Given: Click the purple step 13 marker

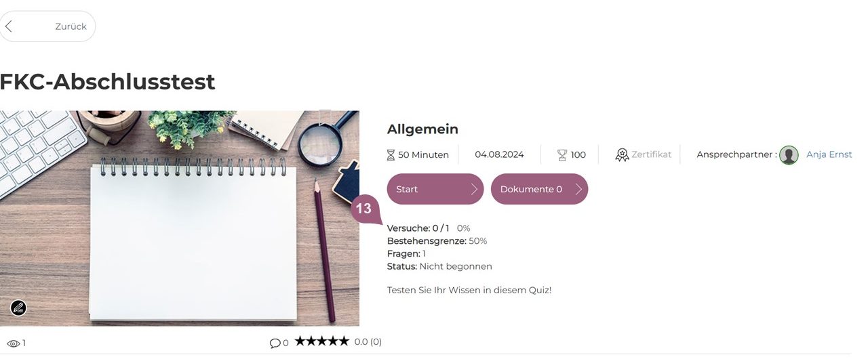Looking at the screenshot, I should click(364, 209).
